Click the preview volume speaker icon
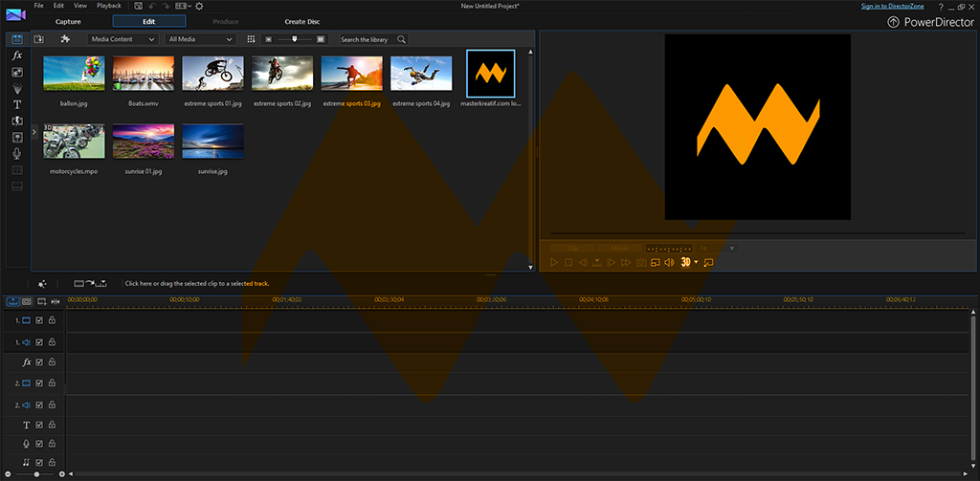 tap(669, 263)
